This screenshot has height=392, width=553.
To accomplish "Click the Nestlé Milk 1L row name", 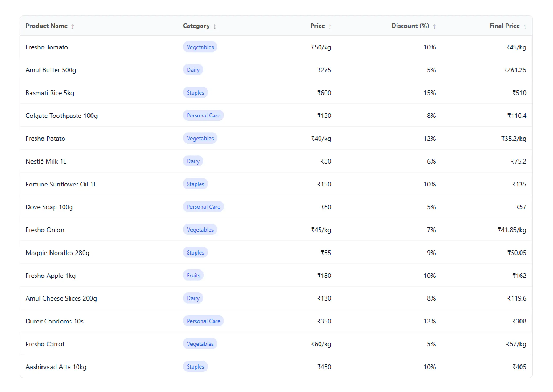I will click(x=46, y=161).
